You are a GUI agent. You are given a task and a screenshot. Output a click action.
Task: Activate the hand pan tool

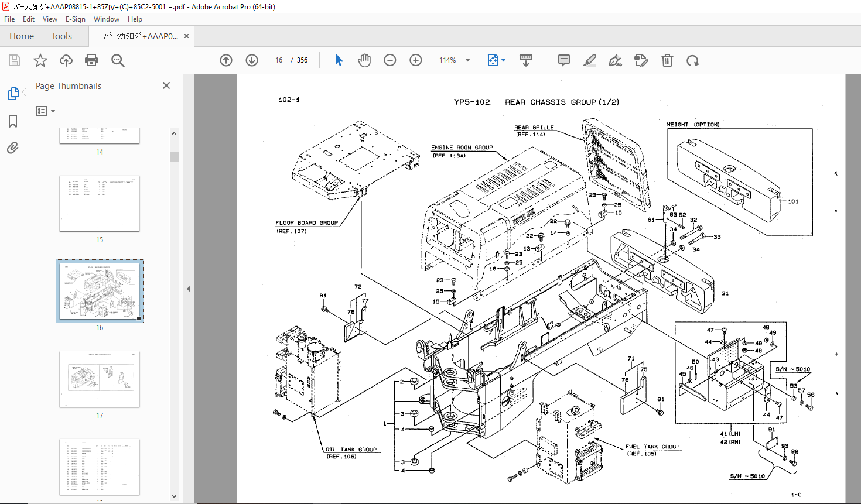pyautogui.click(x=364, y=60)
